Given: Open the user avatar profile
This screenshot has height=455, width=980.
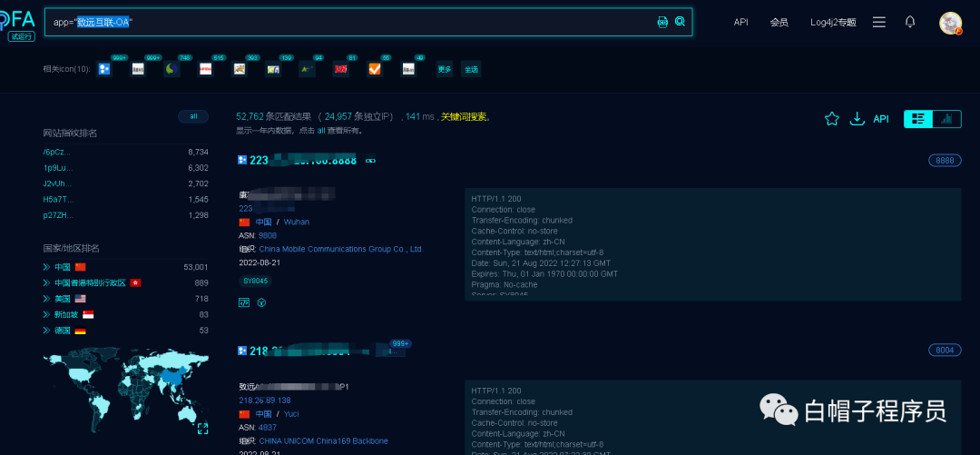Looking at the screenshot, I should (x=951, y=23).
